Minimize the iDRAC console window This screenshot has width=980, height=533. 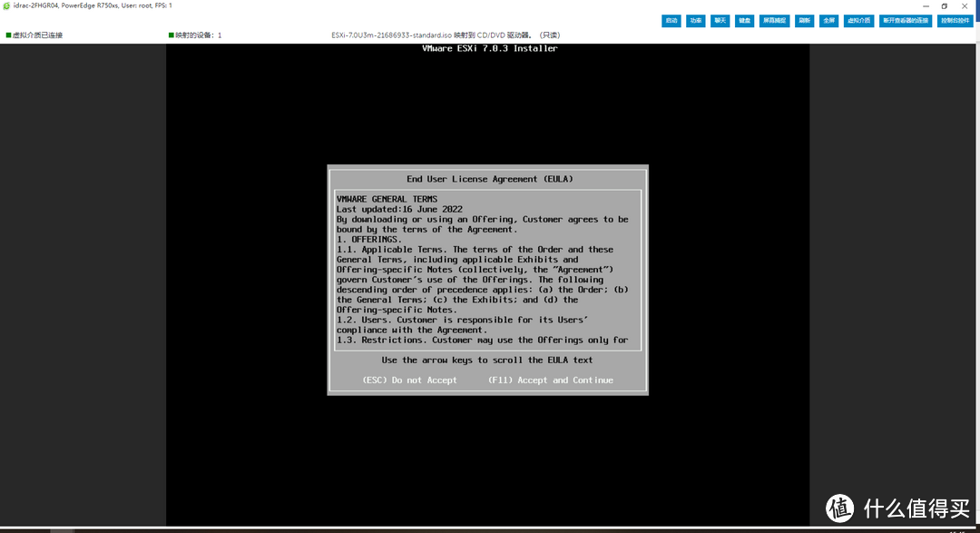tap(926, 6)
